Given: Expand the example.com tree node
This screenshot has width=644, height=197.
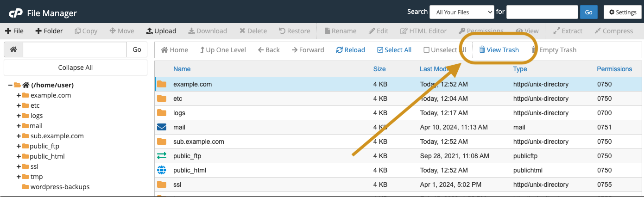Looking at the screenshot, I should coord(19,95).
